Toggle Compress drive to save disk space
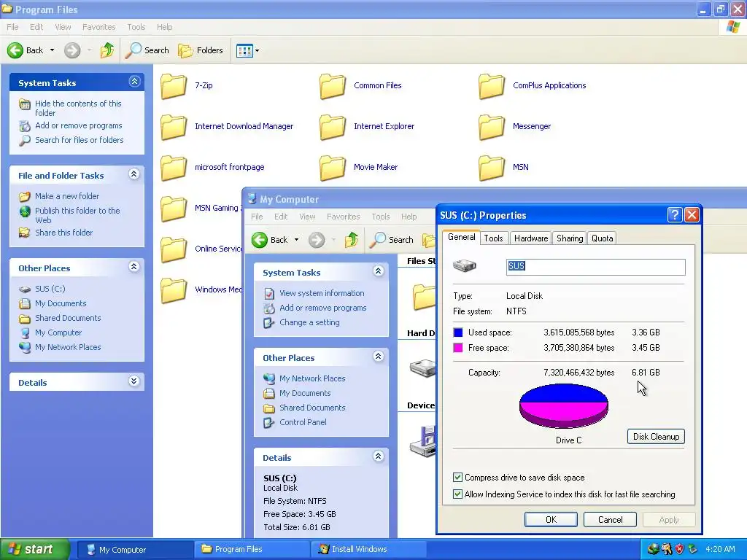The image size is (747, 560). 458,477
